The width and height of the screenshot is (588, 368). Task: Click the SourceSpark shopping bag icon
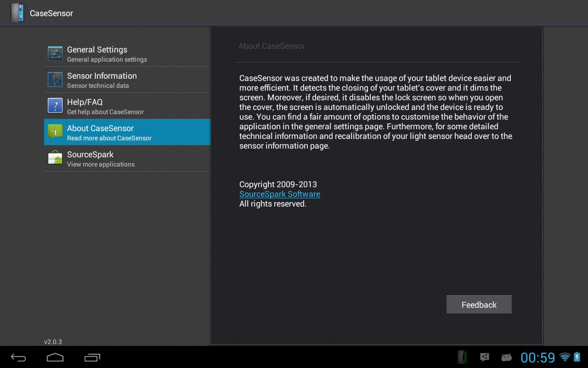55,158
